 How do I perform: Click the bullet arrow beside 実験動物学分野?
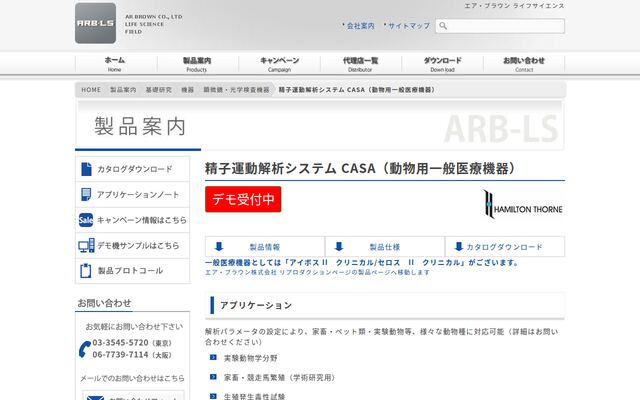[213, 358]
